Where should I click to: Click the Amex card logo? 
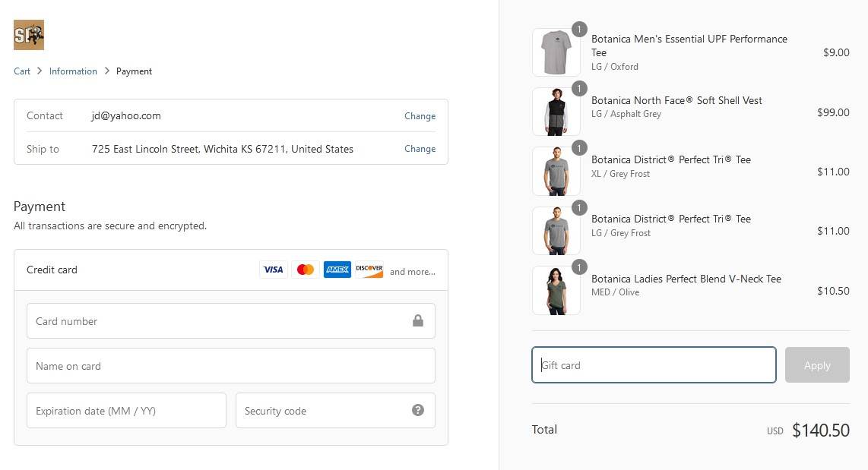click(337, 270)
